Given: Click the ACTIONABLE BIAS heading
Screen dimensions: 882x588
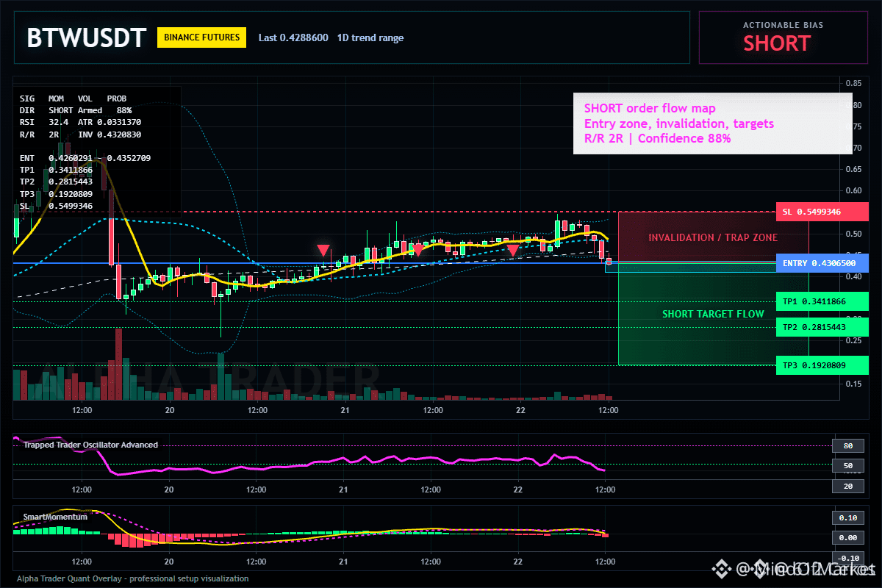Looking at the screenshot, I should pyautogui.click(x=783, y=25).
